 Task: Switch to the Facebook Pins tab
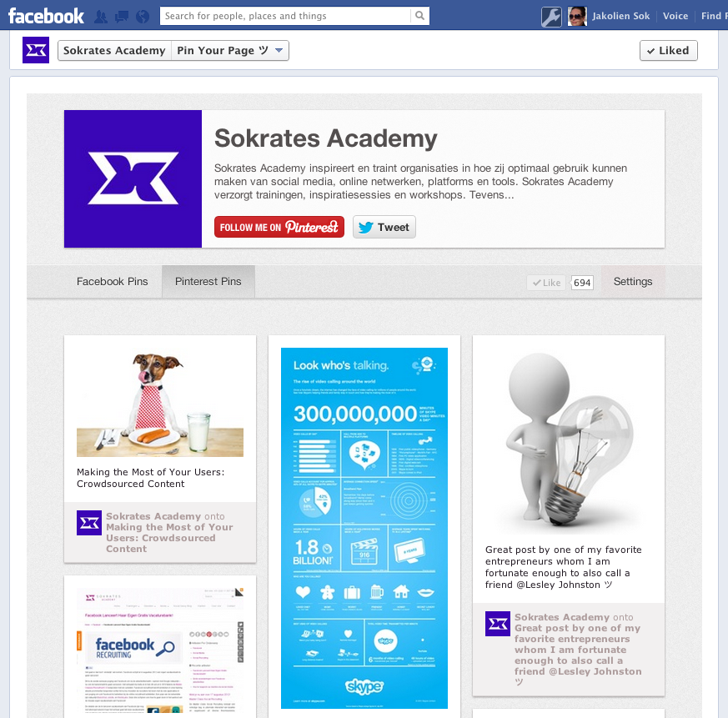point(113,281)
